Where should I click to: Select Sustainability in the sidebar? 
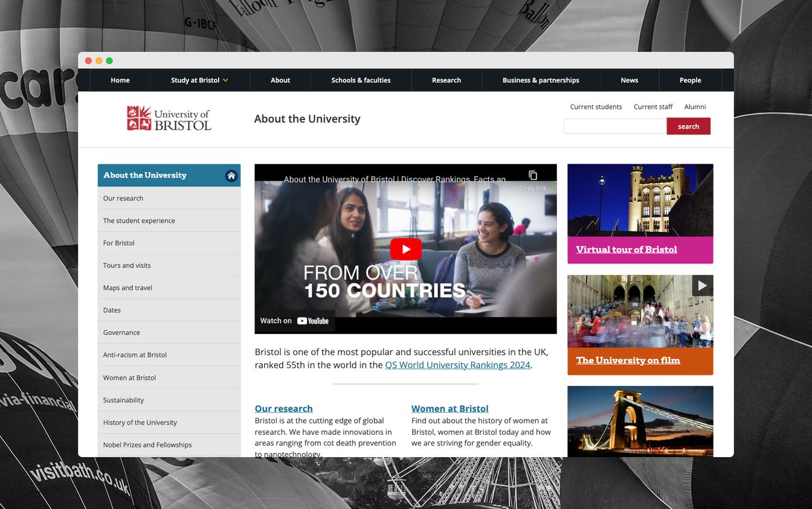[x=169, y=400]
